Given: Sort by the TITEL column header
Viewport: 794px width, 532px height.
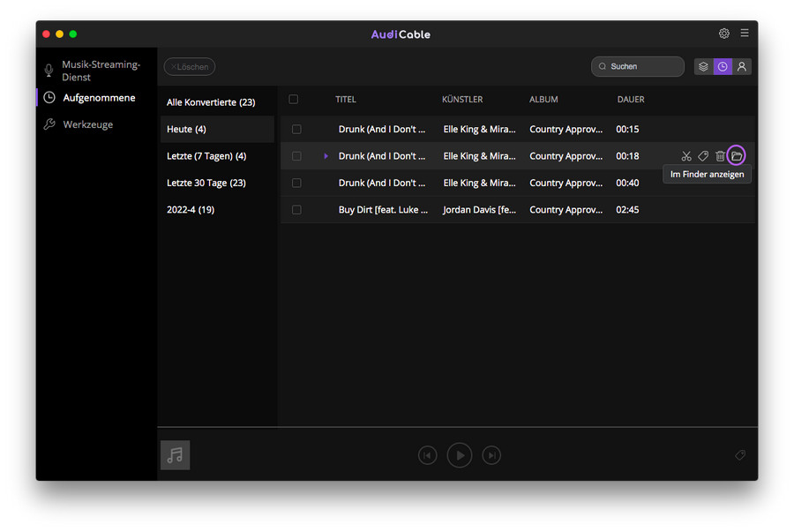Looking at the screenshot, I should pos(346,99).
